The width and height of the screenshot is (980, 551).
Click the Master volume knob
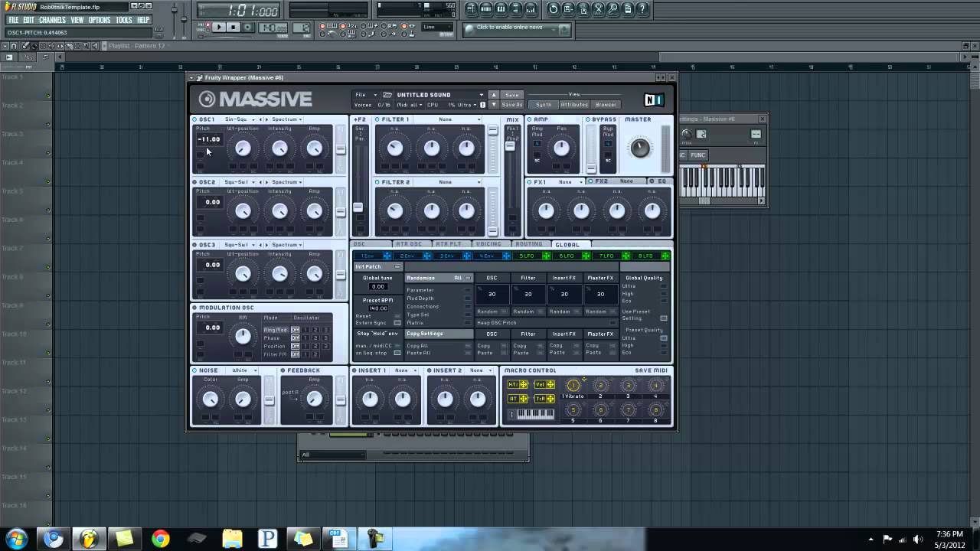[640, 148]
